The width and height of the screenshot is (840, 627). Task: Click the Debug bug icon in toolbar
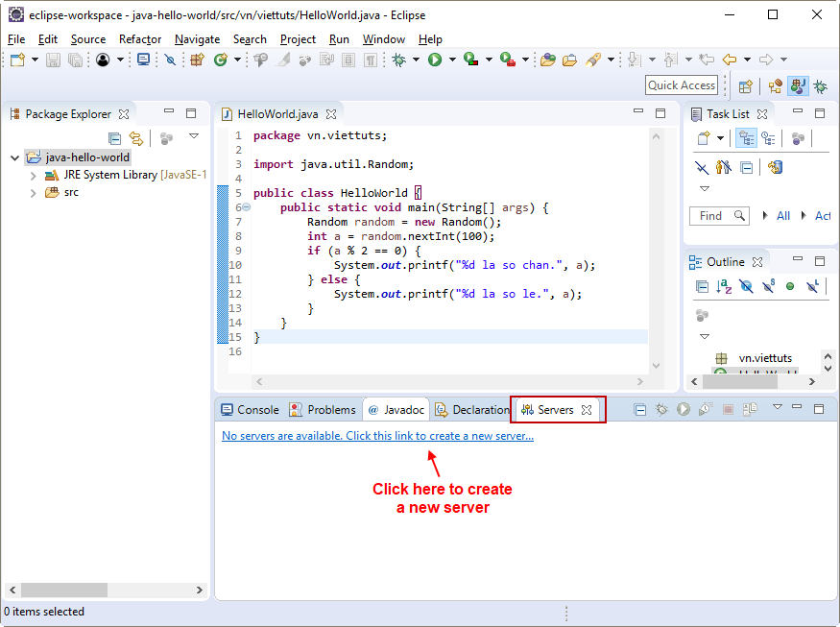pos(399,60)
